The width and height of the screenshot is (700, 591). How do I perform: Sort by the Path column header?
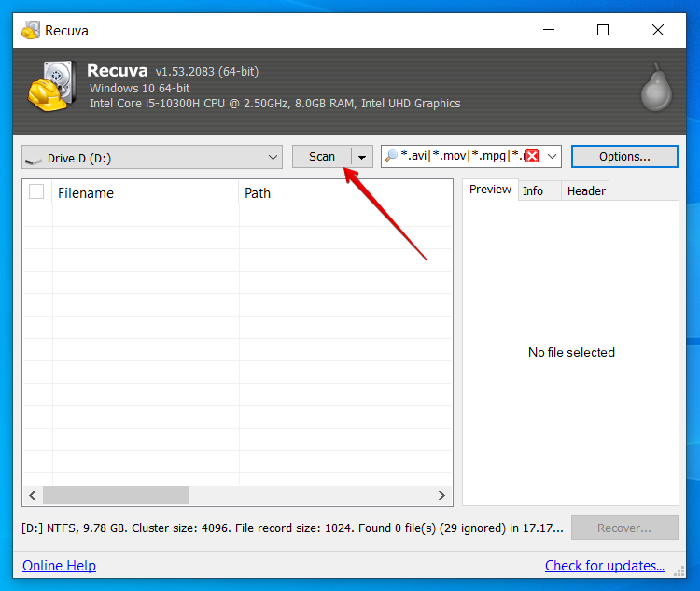click(x=345, y=193)
